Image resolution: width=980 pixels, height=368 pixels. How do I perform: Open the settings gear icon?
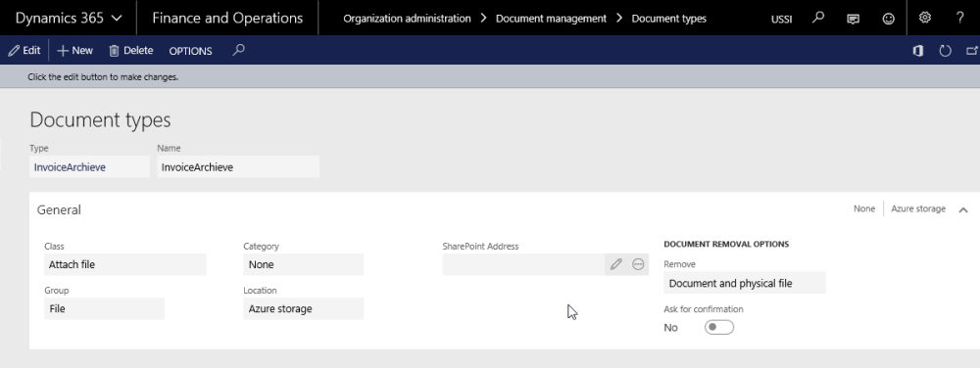point(925,18)
